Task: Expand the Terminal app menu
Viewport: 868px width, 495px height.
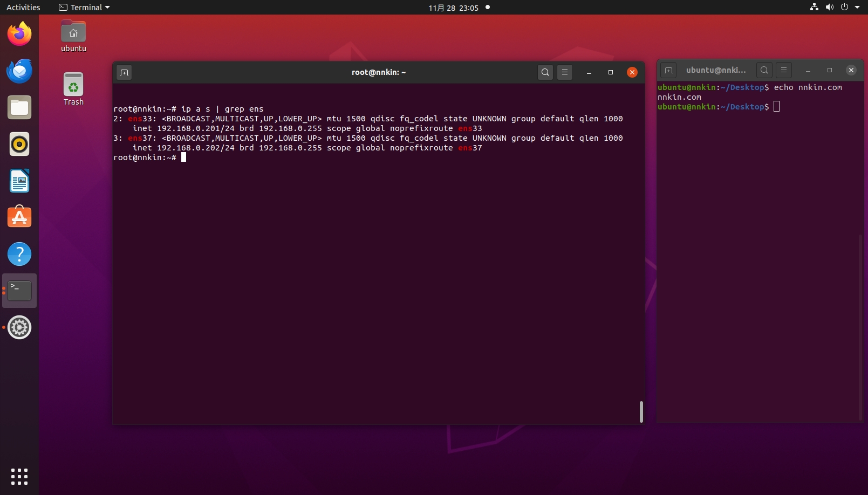Action: tap(84, 8)
